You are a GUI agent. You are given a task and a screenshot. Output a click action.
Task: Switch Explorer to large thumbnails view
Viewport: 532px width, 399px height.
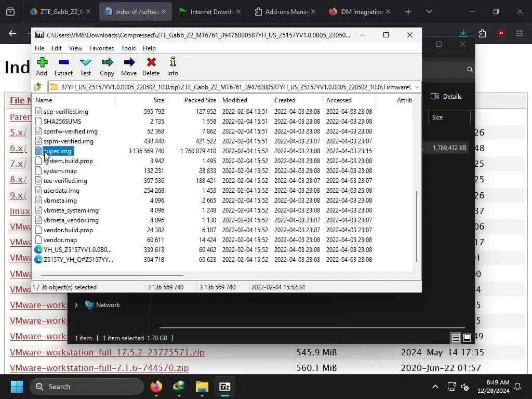[467, 338]
